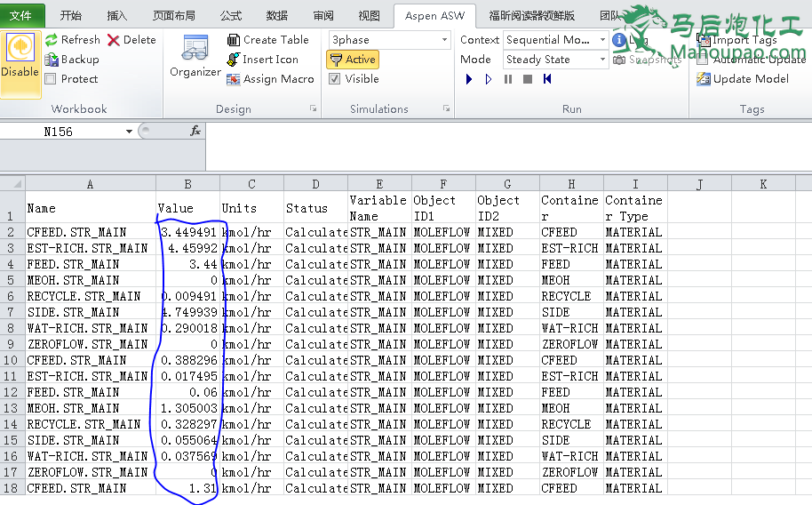Click the Step run outline arrow

point(489,79)
